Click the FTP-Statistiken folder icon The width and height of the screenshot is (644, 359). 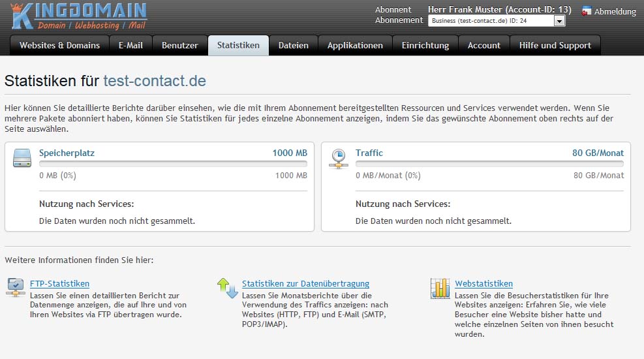point(15,287)
